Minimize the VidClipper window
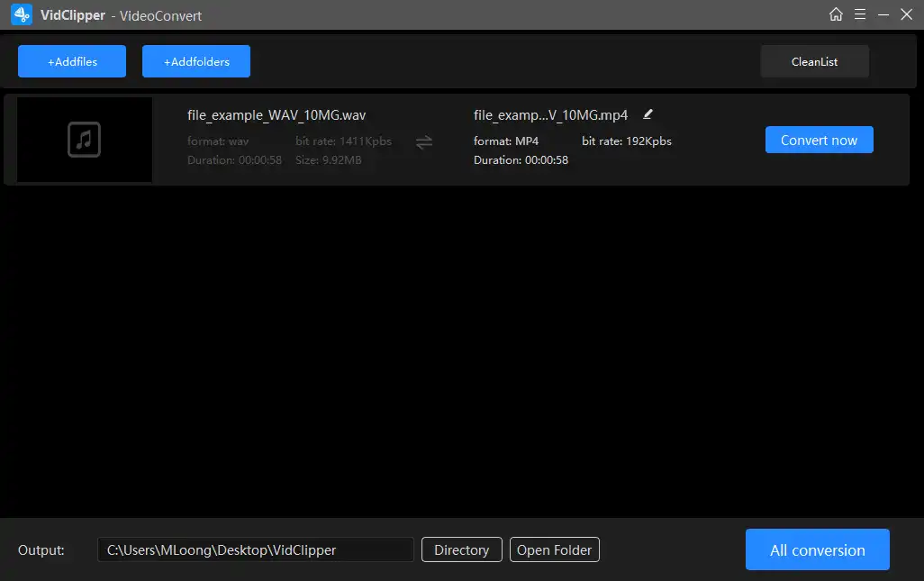This screenshot has height=581, width=924. (x=883, y=14)
